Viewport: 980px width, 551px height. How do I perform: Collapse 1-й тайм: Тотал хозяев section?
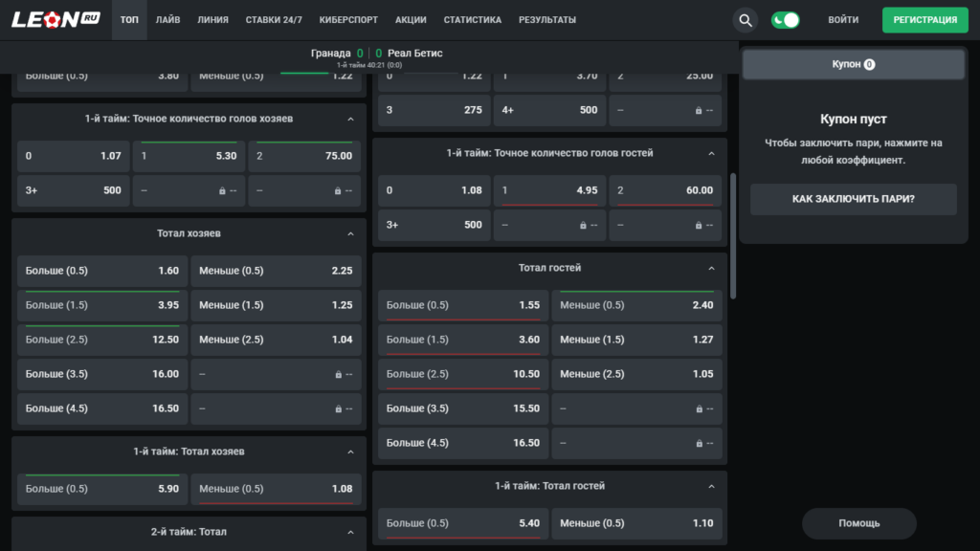click(350, 452)
